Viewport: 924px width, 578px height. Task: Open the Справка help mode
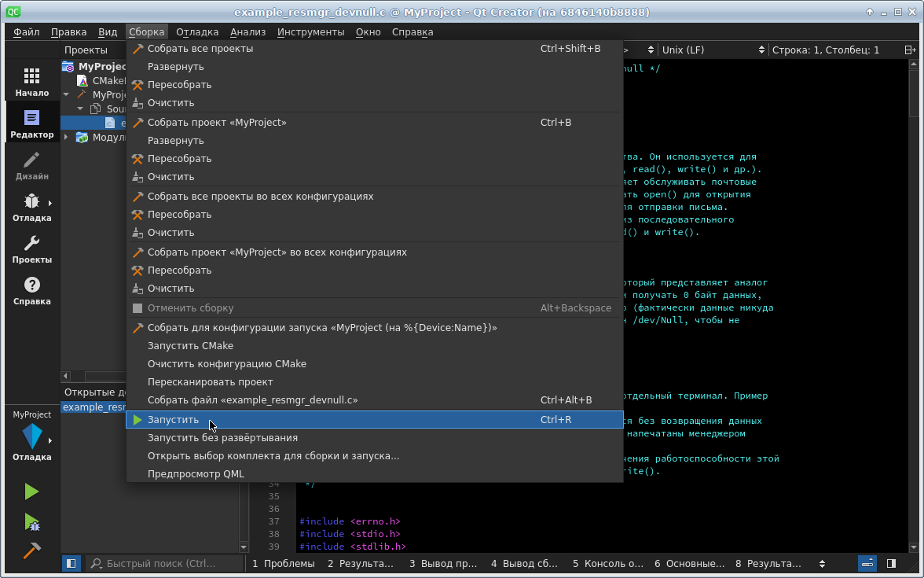pyautogui.click(x=31, y=290)
